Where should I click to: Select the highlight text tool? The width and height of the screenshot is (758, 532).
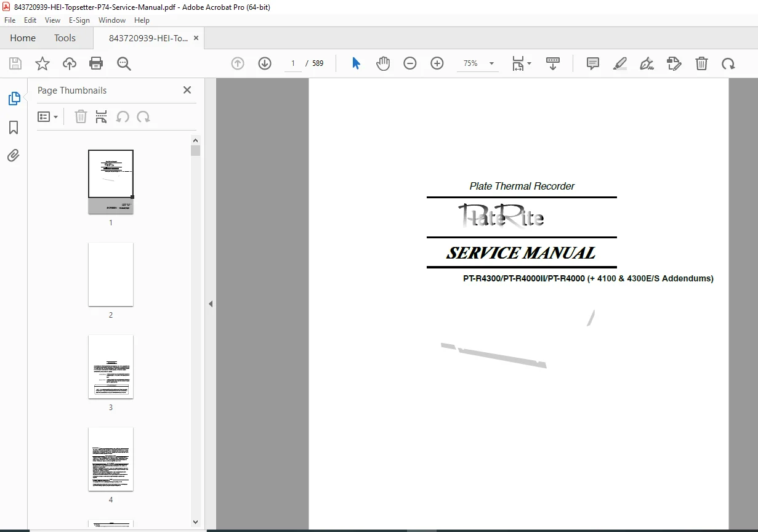click(620, 63)
